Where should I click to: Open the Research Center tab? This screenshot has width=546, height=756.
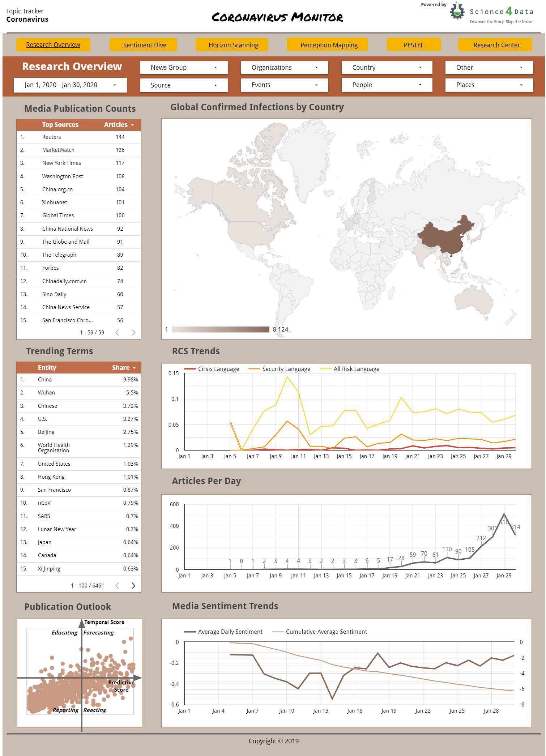495,45
